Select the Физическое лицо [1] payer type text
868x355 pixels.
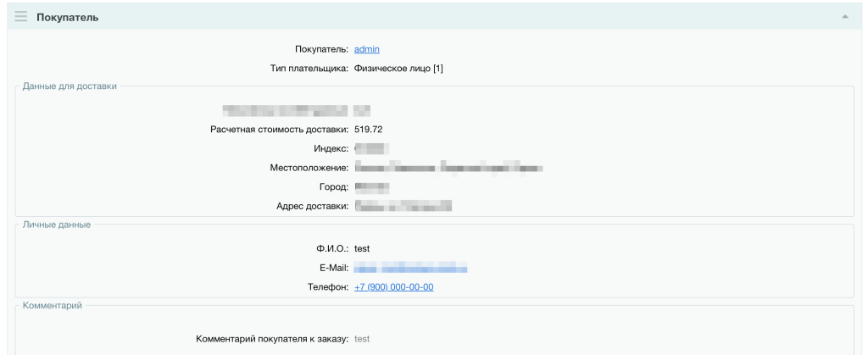pyautogui.click(x=398, y=69)
